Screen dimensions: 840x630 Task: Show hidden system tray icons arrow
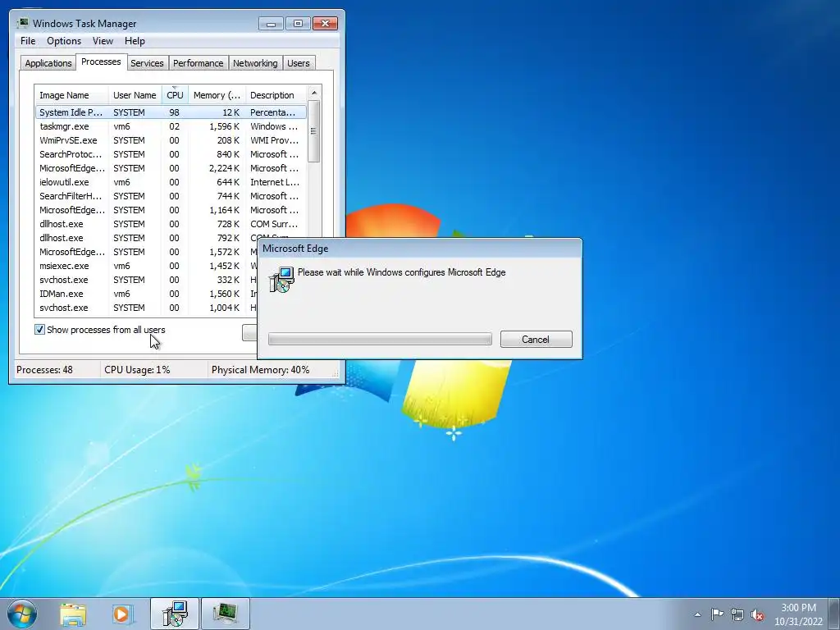697,614
